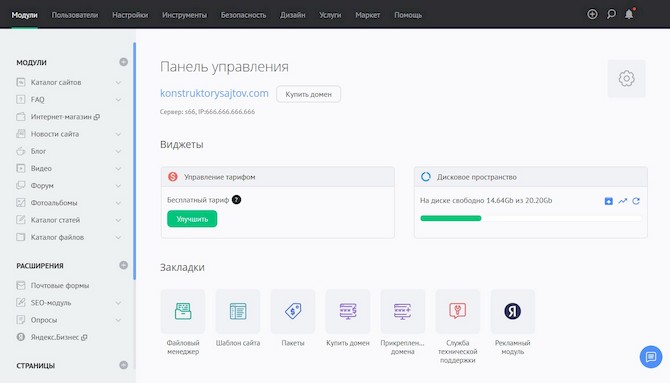Click the Яндекс.Бизнес sidebar icon
This screenshot has height=383, width=670.
(x=21, y=337)
